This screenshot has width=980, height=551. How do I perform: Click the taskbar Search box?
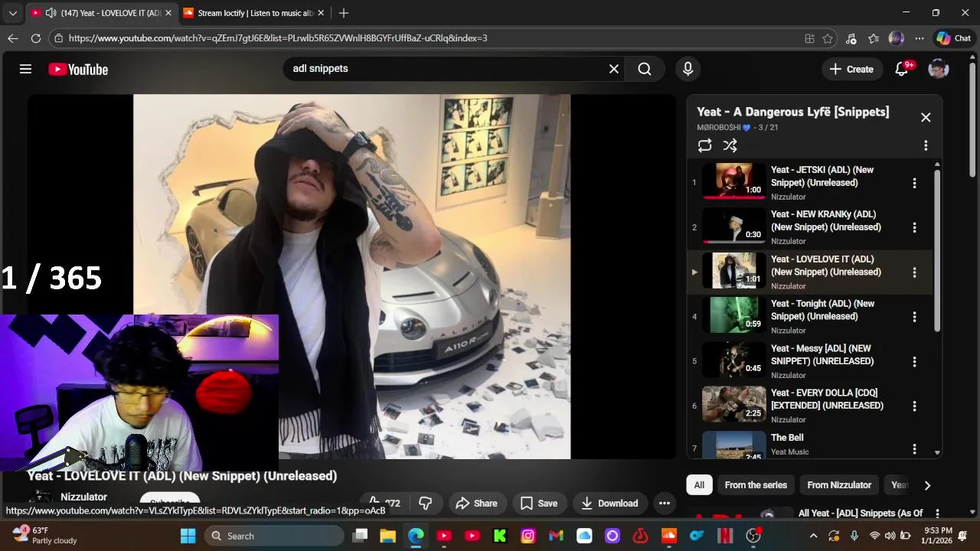point(275,536)
